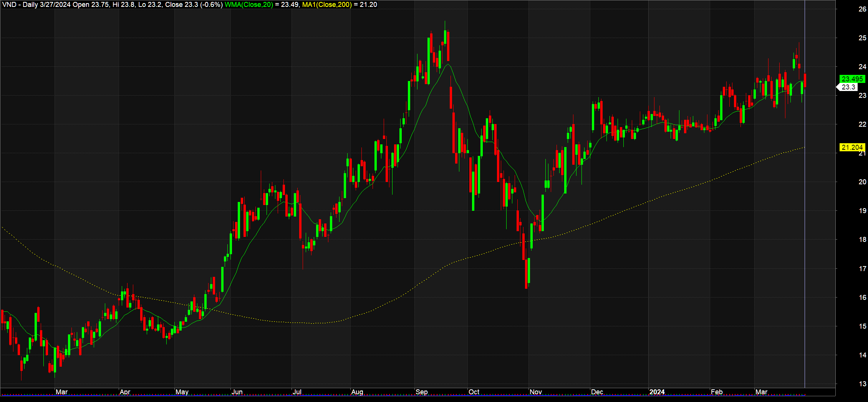The image size is (868, 402).
Task: Click the 14 price level on the price axis
Action: coord(862,355)
